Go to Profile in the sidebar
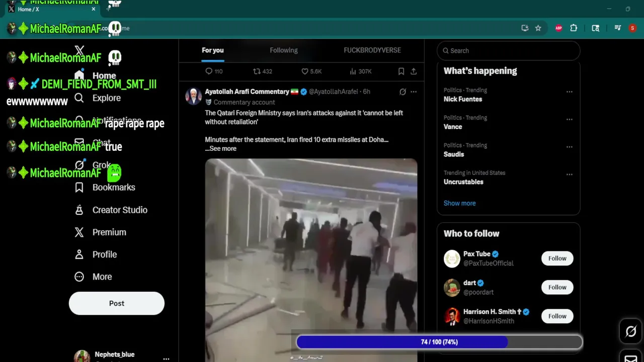This screenshot has height=362, width=644. click(x=96, y=254)
